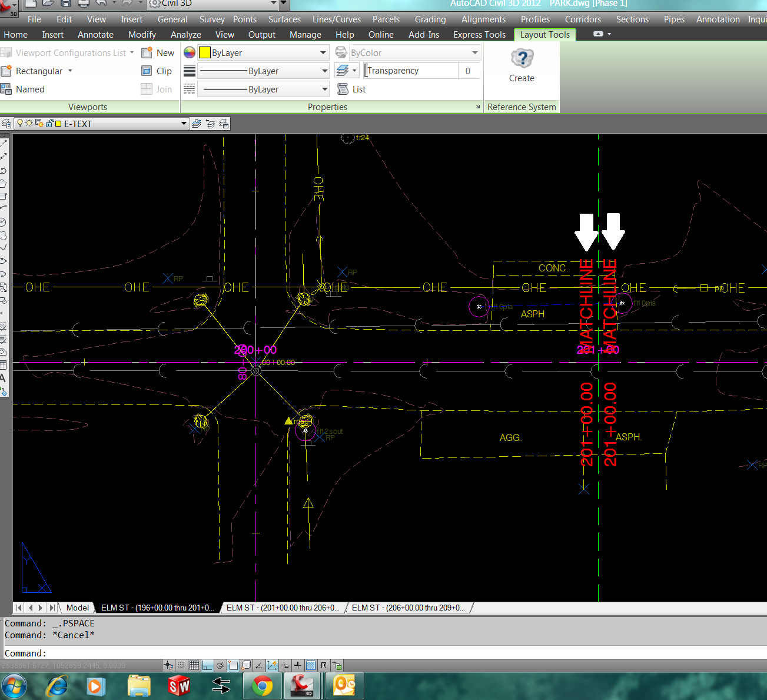The width and height of the screenshot is (767, 700).
Task: Click the Layer Previous icon
Action: point(210,124)
